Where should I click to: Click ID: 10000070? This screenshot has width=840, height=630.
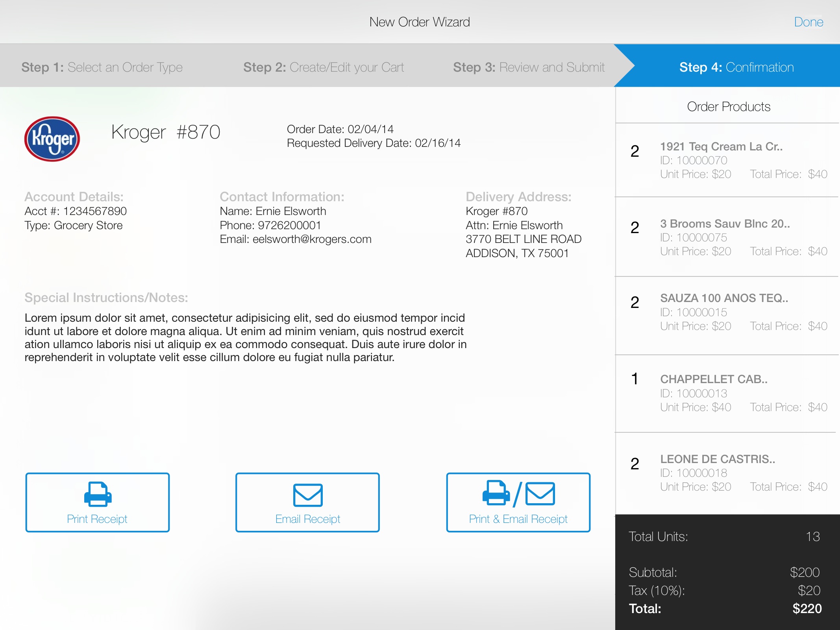(694, 160)
